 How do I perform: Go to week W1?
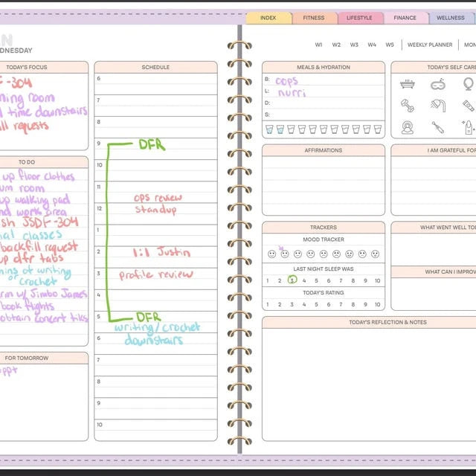(318, 45)
